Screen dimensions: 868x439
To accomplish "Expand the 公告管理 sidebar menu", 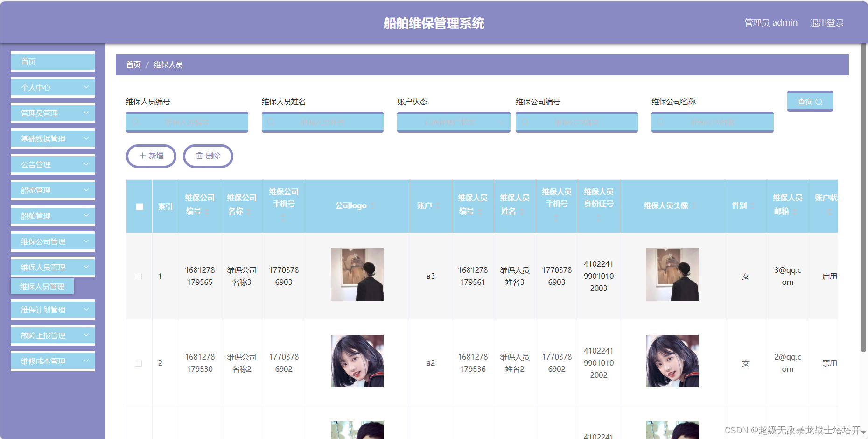I will click(53, 164).
